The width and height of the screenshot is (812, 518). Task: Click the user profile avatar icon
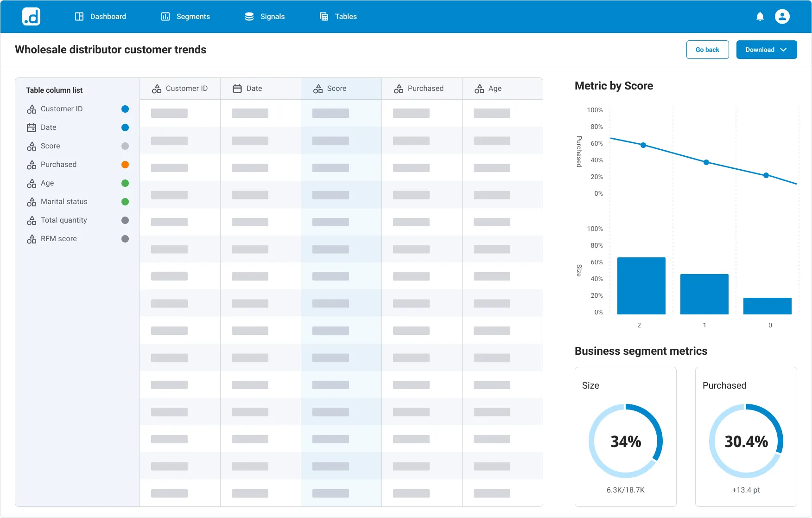pyautogui.click(x=782, y=16)
